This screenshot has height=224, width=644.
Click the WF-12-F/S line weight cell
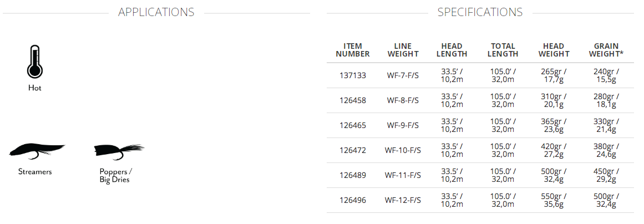click(x=403, y=200)
